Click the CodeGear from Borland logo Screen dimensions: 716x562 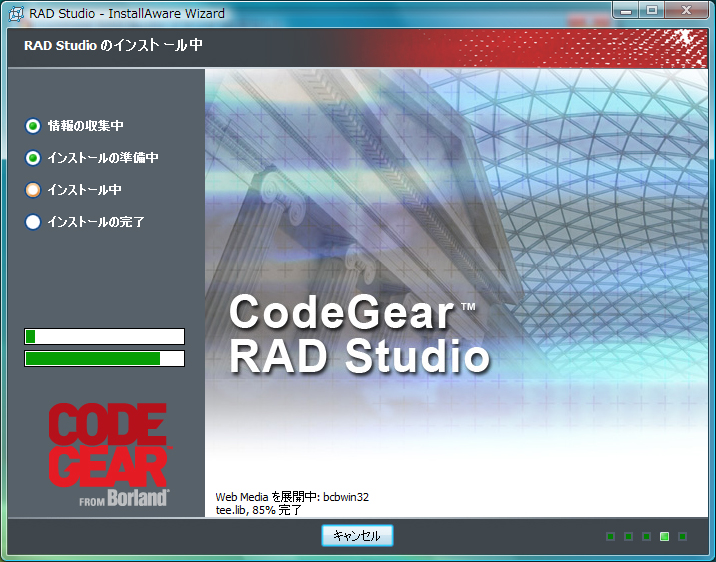point(109,455)
